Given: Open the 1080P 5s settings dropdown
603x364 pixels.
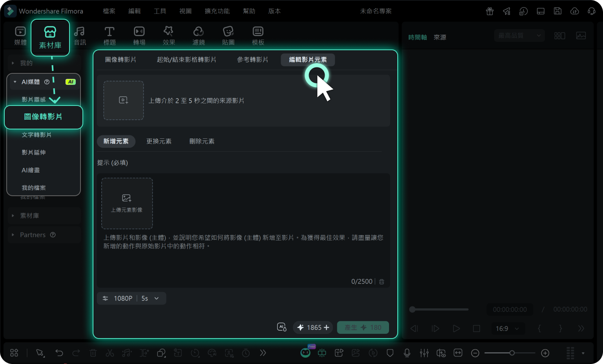Looking at the screenshot, I should (132, 298).
